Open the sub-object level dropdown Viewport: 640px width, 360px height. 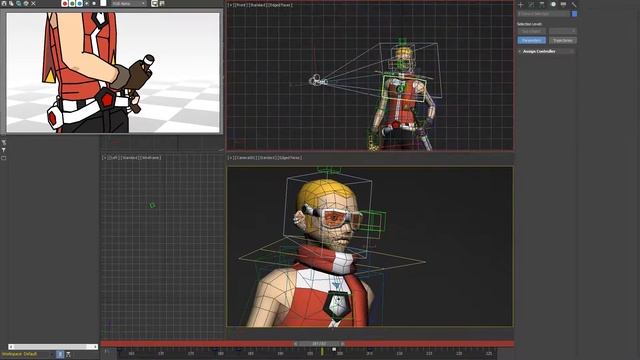pos(562,31)
